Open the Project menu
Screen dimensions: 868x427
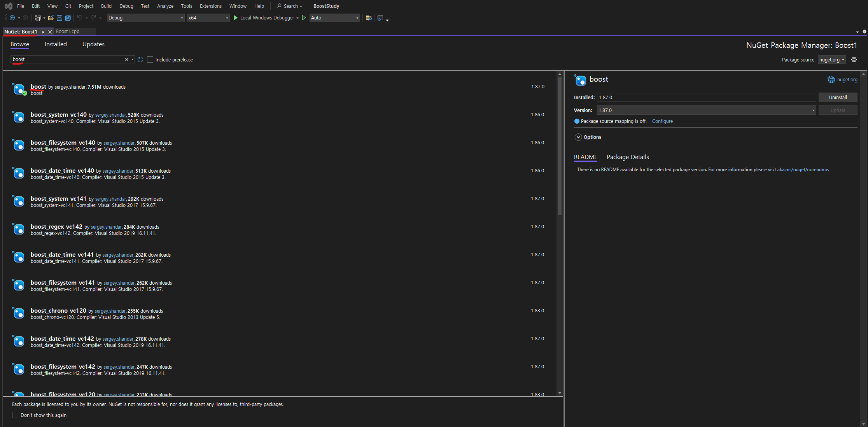(x=86, y=6)
